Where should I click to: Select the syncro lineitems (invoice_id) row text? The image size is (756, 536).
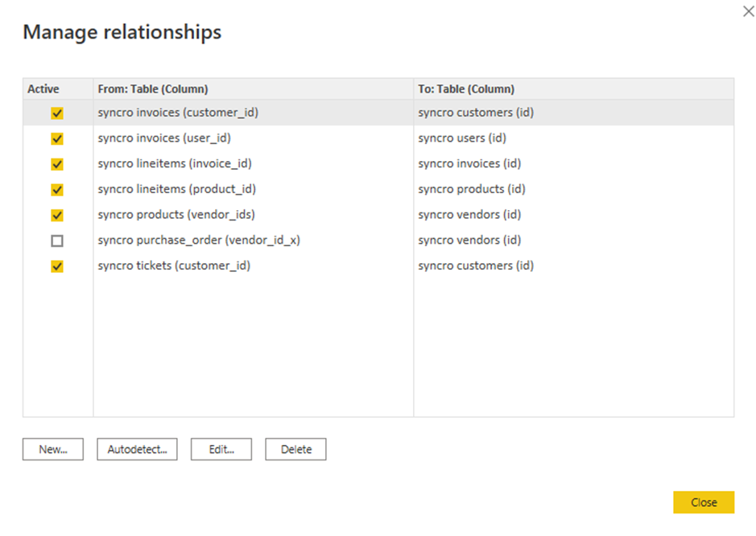click(175, 164)
